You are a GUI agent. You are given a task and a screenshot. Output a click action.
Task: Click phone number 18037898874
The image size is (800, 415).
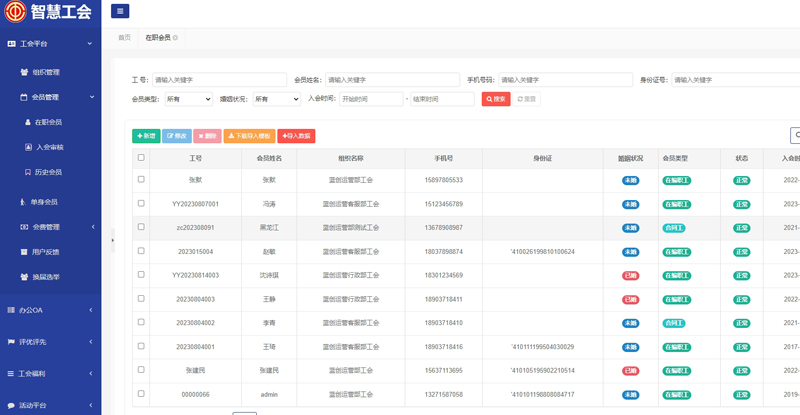(x=443, y=252)
